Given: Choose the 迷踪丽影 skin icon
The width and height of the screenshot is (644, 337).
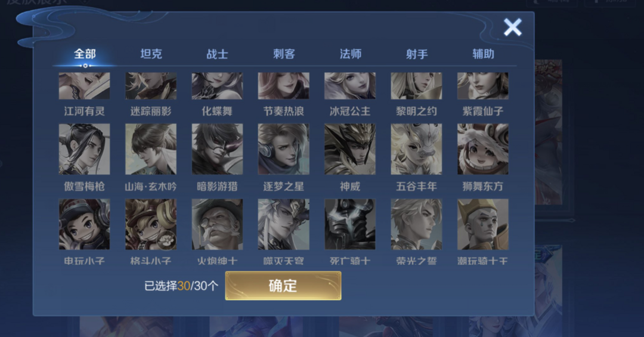Looking at the screenshot, I should pos(151,86).
